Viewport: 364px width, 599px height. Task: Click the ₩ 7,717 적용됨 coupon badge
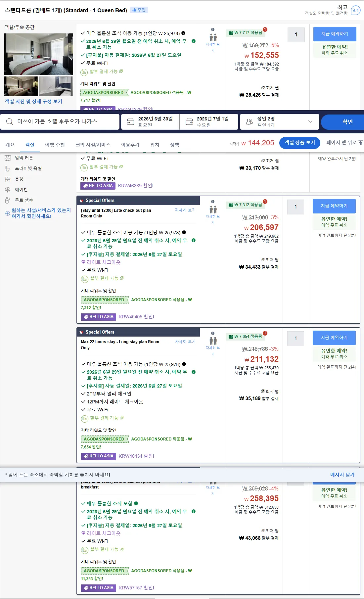[246, 33]
